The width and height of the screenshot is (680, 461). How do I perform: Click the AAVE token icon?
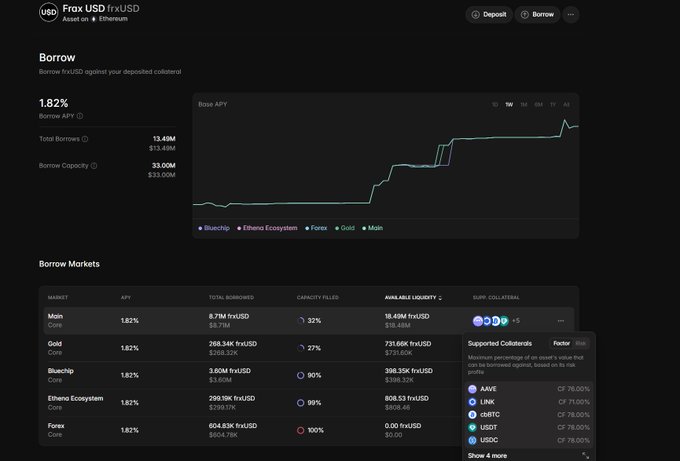pos(472,389)
